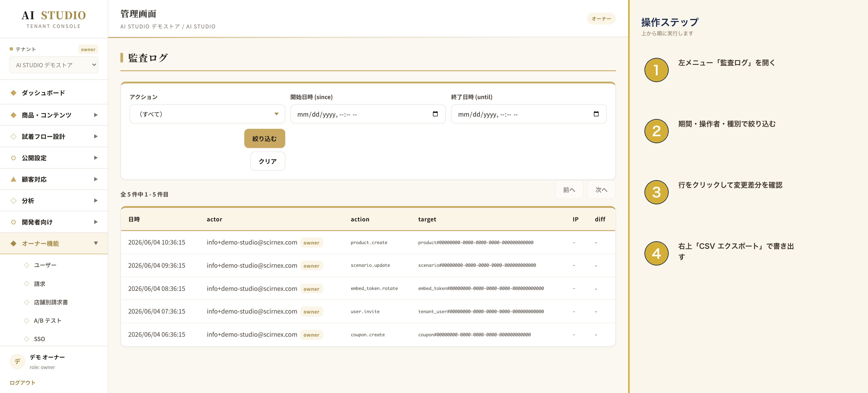The width and height of the screenshot is (868, 393).
Task: Open the アクション dropdown showing (すべて)
Action: click(207, 114)
